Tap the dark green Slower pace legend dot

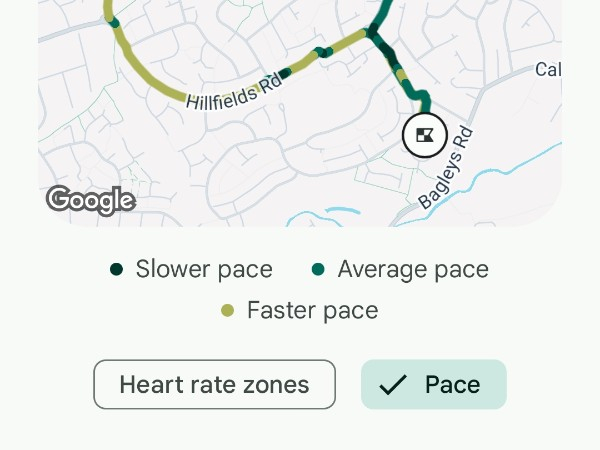(x=116, y=269)
